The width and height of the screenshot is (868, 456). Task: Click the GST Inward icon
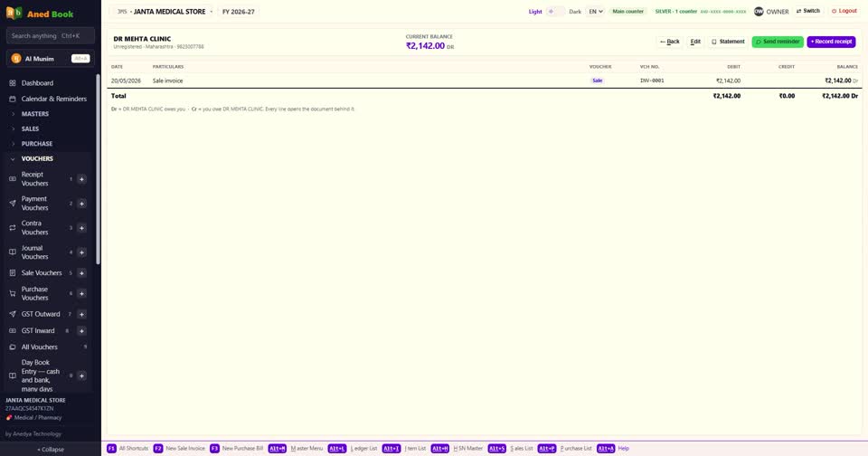[12, 331]
